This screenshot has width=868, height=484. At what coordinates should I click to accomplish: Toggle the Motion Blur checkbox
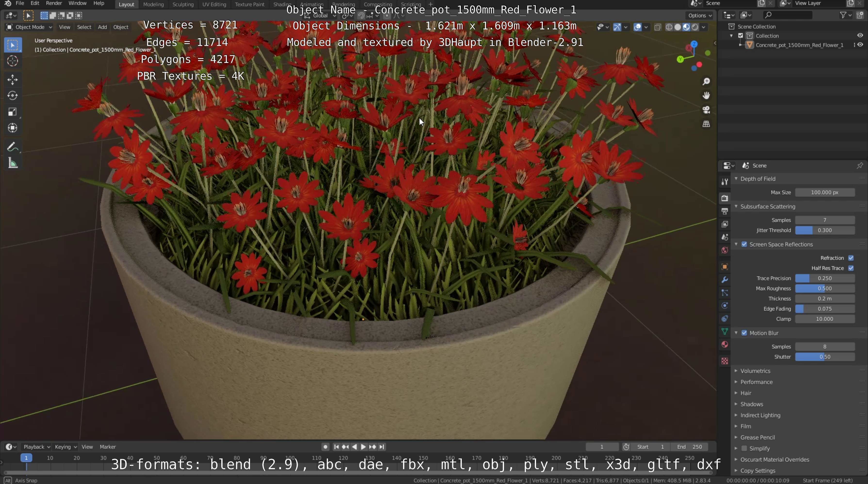click(744, 333)
